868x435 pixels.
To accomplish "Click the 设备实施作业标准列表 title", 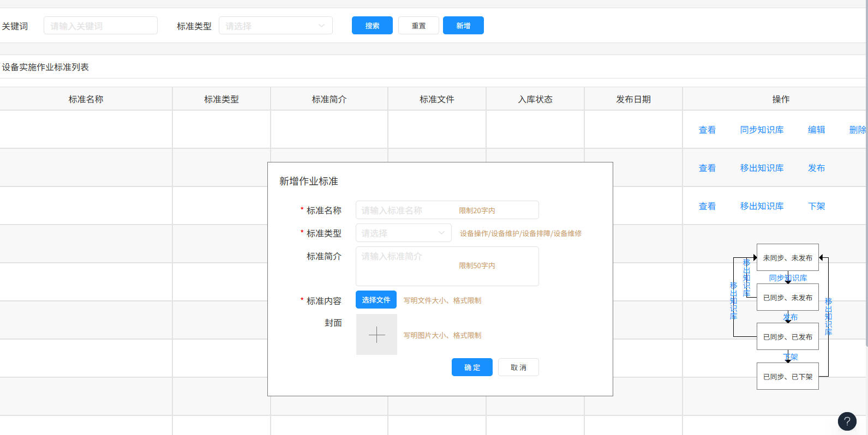I will coord(45,67).
